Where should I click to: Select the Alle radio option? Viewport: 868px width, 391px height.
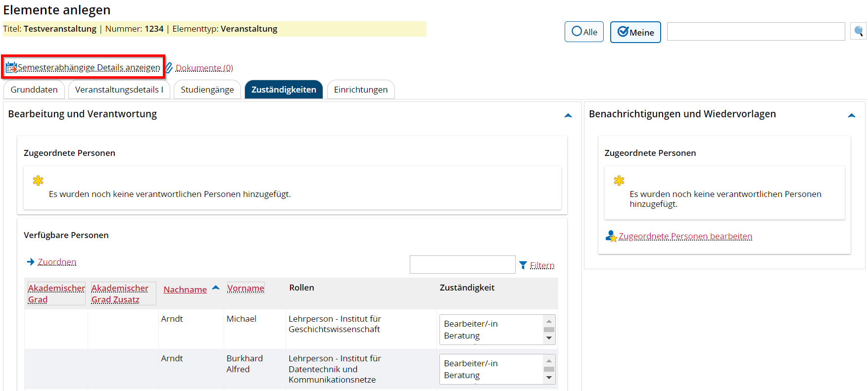point(584,32)
